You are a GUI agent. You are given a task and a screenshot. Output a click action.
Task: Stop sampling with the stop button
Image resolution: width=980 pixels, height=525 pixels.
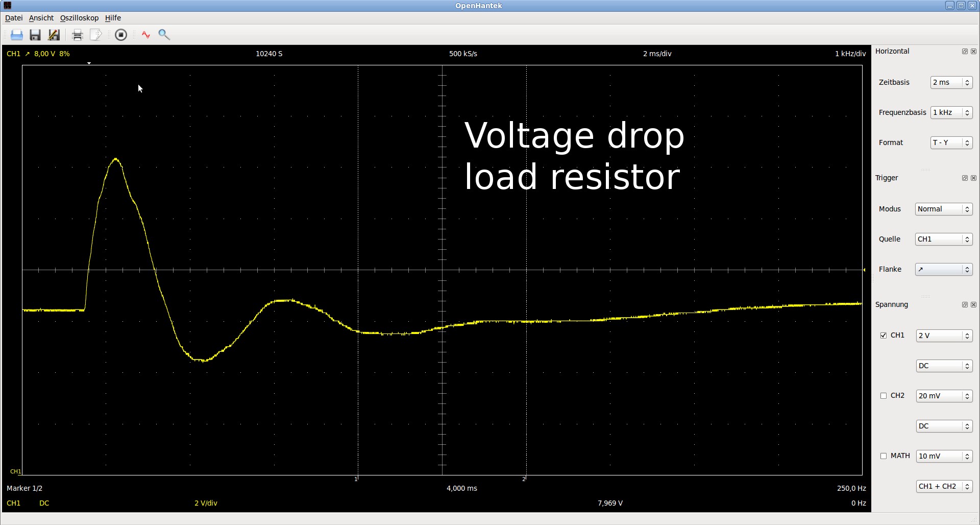click(121, 35)
